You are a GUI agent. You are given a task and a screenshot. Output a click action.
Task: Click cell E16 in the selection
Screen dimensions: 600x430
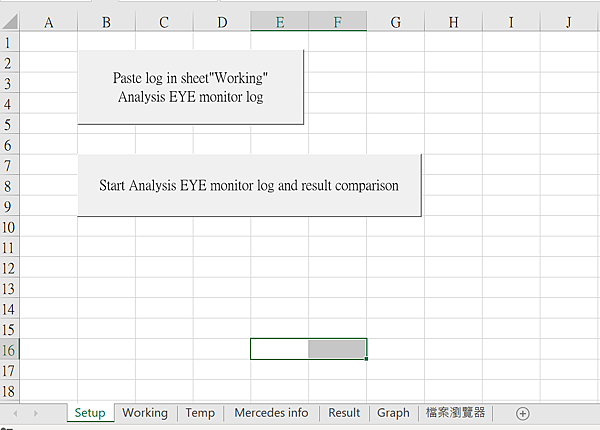[280, 349]
